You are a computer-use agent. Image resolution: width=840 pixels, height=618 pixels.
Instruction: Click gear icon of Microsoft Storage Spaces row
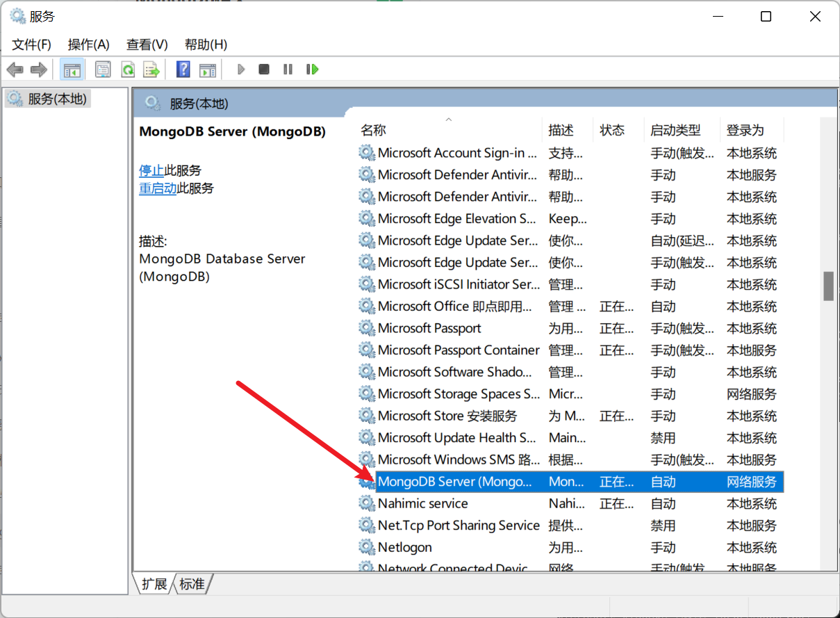pyautogui.click(x=367, y=394)
